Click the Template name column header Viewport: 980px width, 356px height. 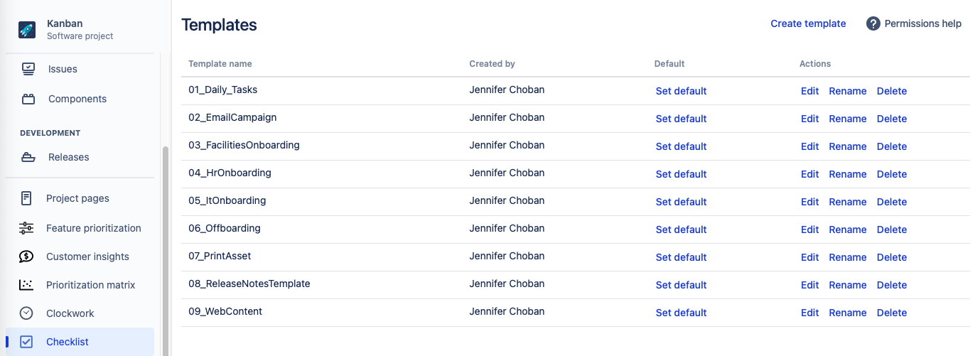click(220, 64)
